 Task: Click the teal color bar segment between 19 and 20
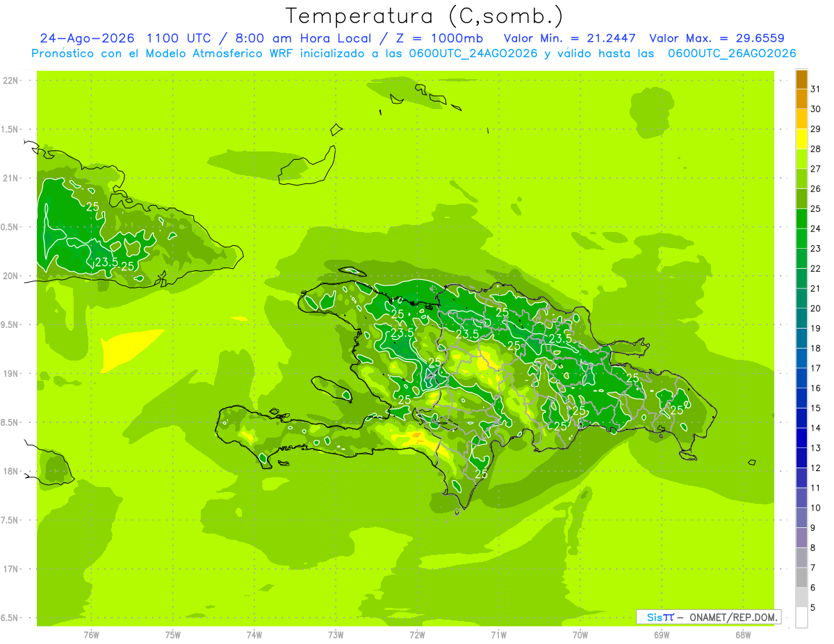click(801, 318)
